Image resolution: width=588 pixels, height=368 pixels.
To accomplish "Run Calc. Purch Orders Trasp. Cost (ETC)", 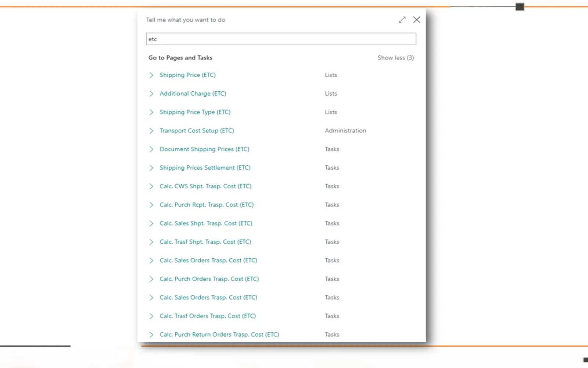I will coord(209,279).
